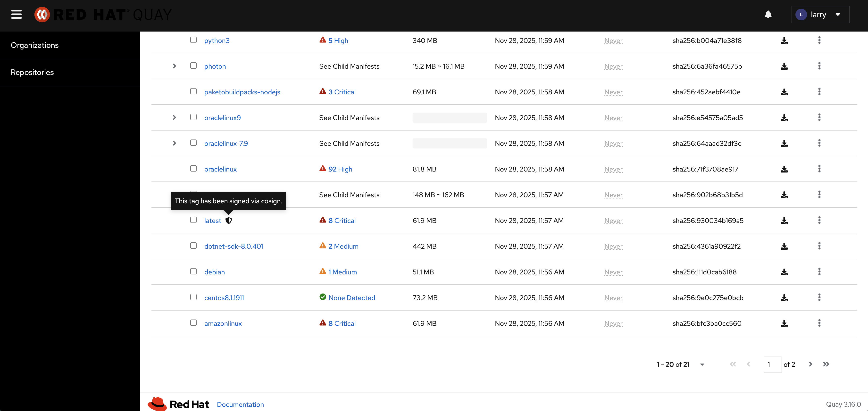Viewport: 868px width, 411px height.
Task: Download the python3 tag via fetch icon
Action: (x=784, y=41)
